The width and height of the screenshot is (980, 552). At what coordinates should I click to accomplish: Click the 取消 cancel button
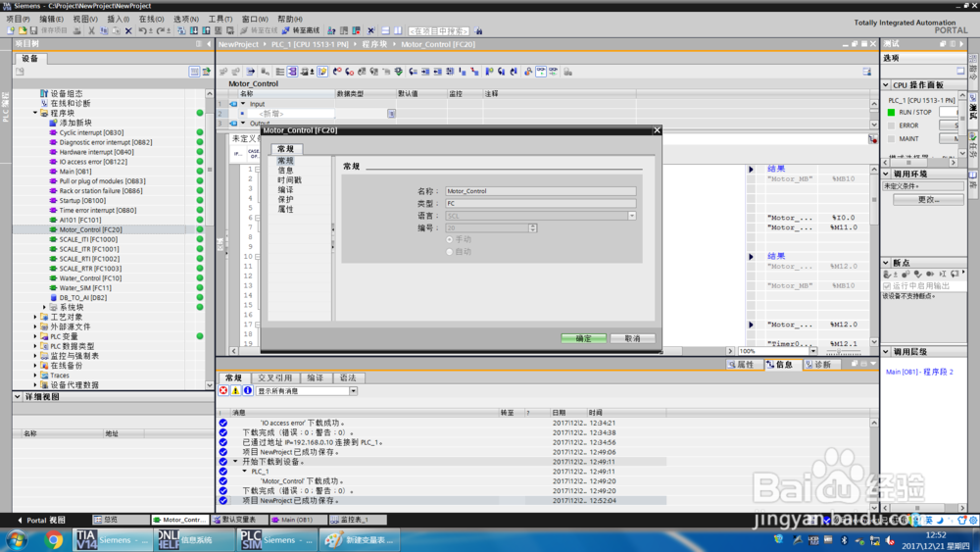tap(632, 338)
